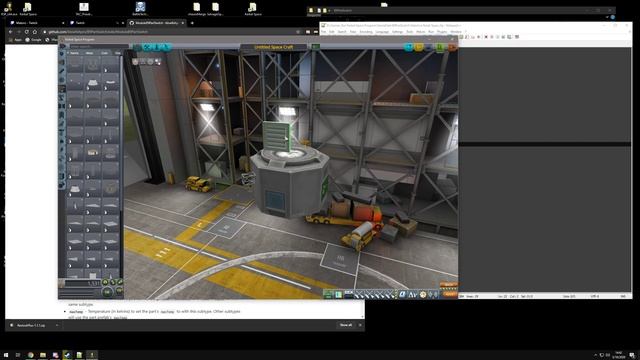Select the Place gizmo tool
640x360 pixels.
[136, 62]
